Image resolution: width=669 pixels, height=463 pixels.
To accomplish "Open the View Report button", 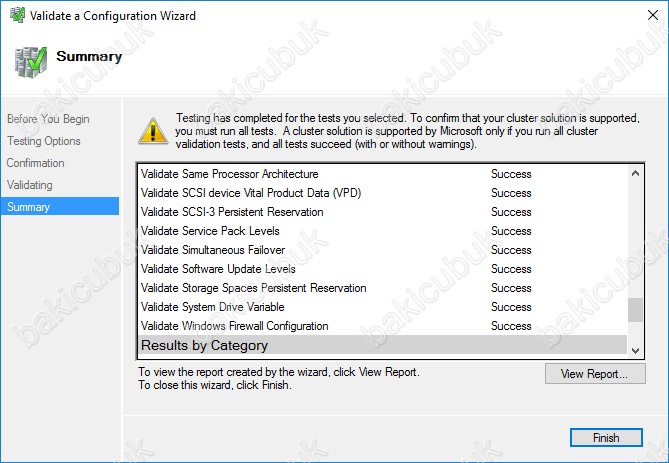I will (x=595, y=374).
